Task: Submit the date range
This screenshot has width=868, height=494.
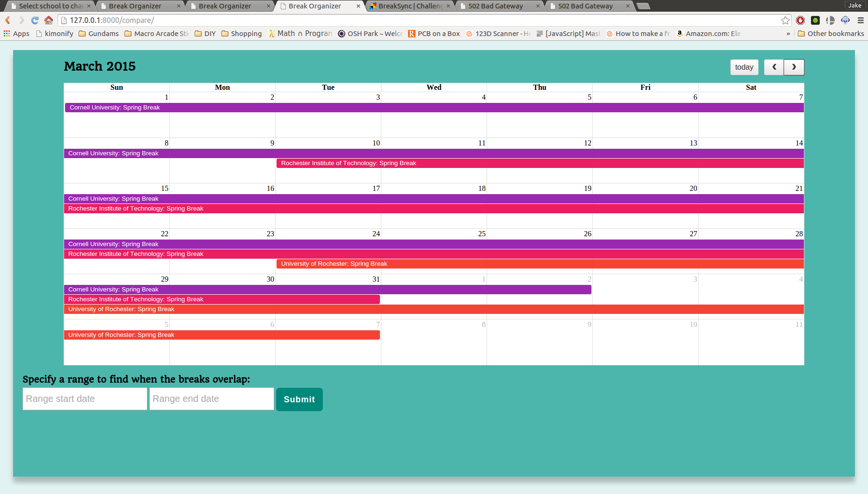Action: (x=299, y=400)
